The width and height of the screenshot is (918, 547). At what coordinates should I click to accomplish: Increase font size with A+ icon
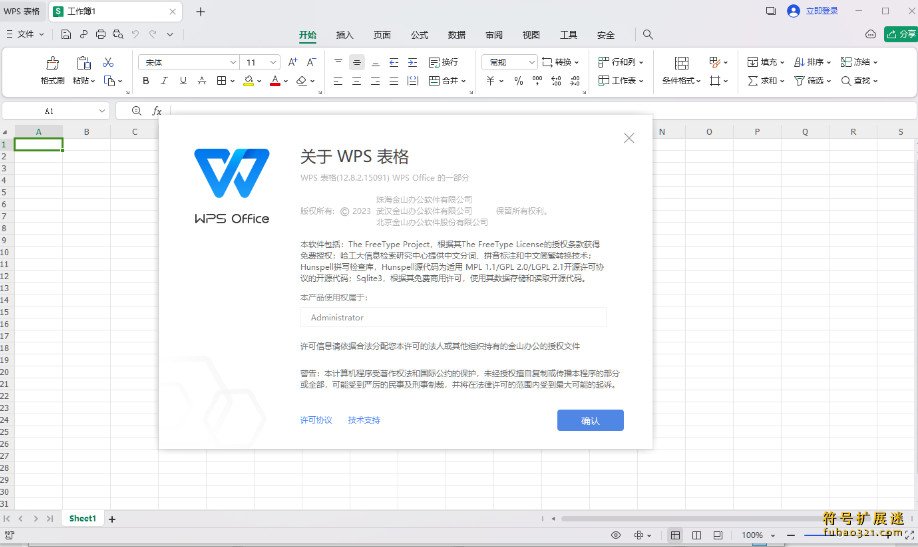(293, 62)
